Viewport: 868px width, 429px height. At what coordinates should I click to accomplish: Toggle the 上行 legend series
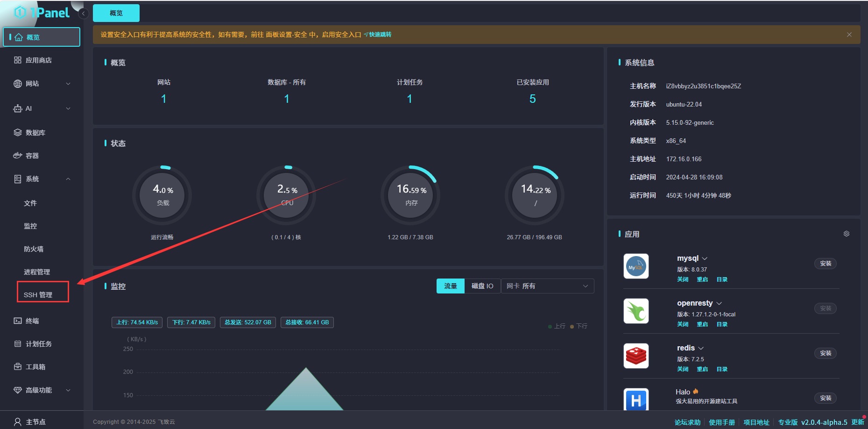click(557, 326)
